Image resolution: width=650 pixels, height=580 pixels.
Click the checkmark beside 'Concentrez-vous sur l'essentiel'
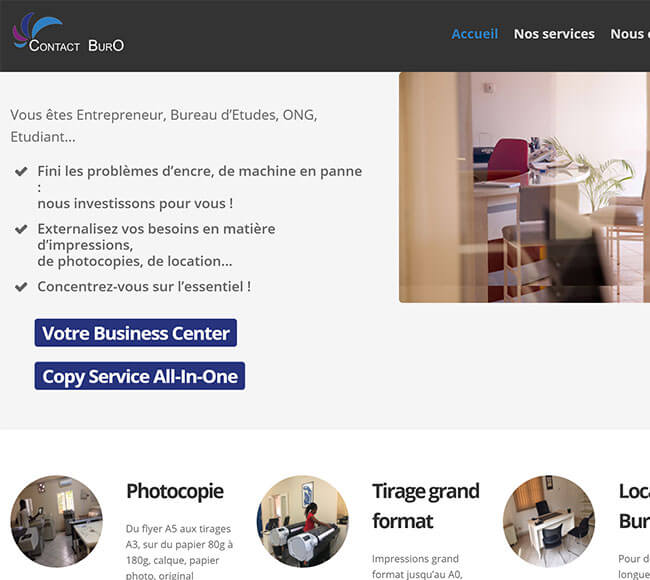[21, 286]
